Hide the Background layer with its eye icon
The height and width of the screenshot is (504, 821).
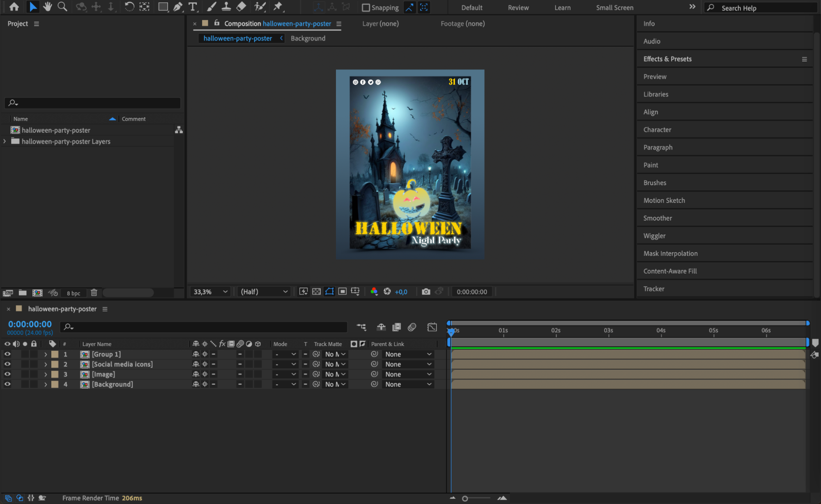[7, 384]
